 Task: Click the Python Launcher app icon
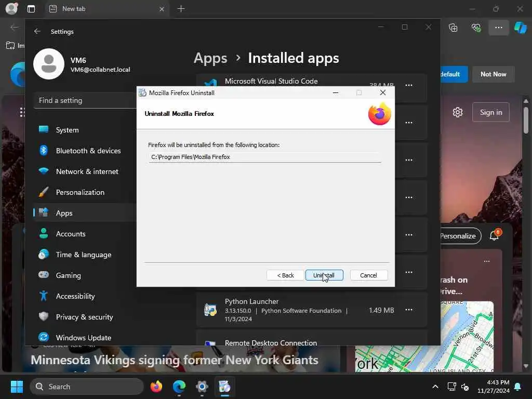pos(210,310)
